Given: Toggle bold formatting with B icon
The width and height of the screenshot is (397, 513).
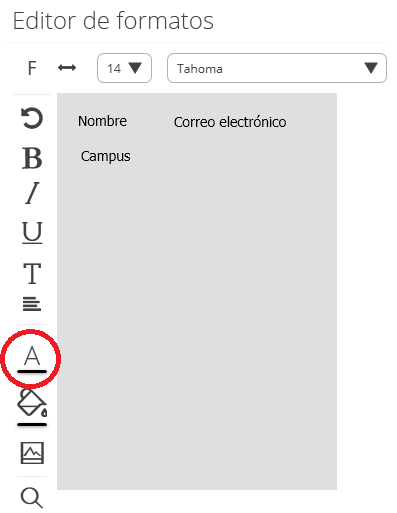Looking at the screenshot, I should coord(32,158).
